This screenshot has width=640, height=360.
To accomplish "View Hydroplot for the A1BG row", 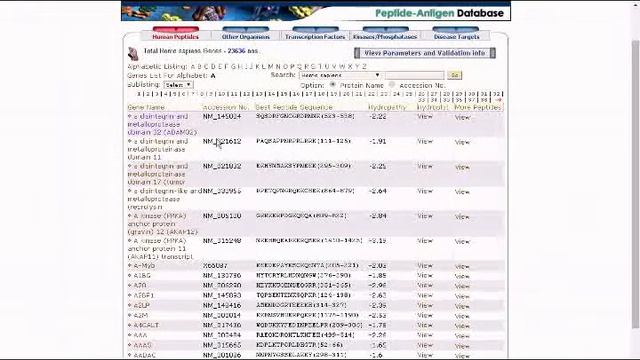I will [425, 276].
